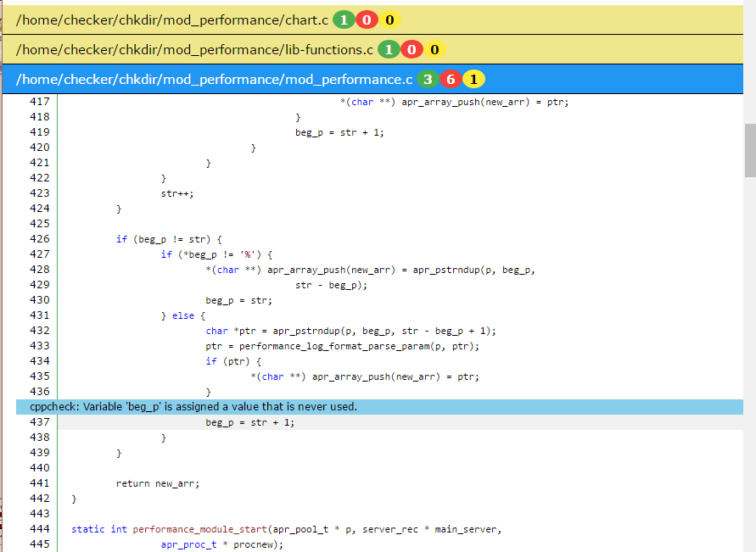Click 'str++;' on line 423
Image resolution: width=756 pixels, height=552 pixels.
tap(177, 193)
